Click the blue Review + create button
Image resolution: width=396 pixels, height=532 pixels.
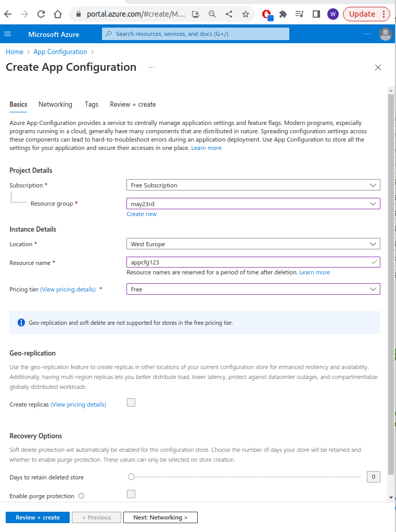click(x=37, y=517)
